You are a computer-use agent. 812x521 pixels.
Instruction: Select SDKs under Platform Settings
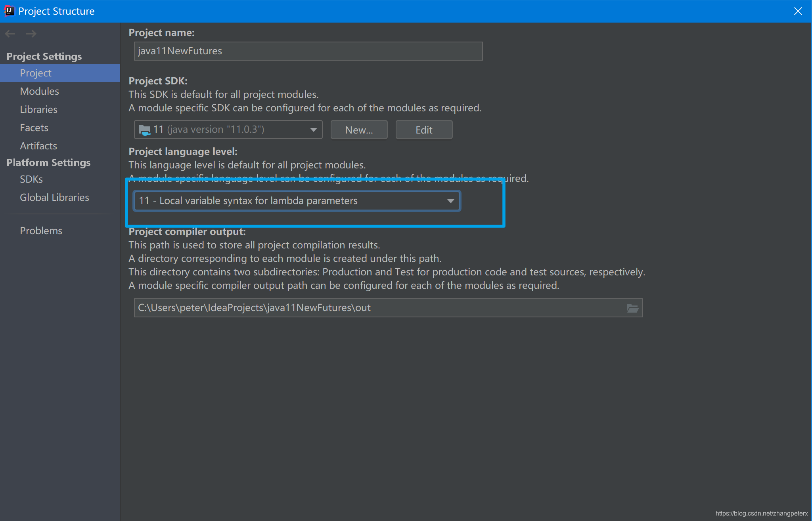[31, 179]
